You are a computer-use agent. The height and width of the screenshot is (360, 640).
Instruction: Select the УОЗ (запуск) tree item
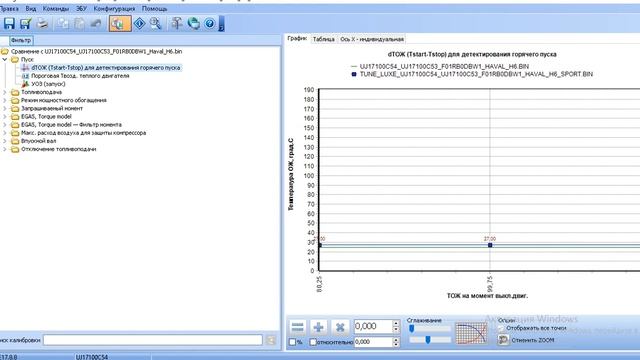coord(48,84)
